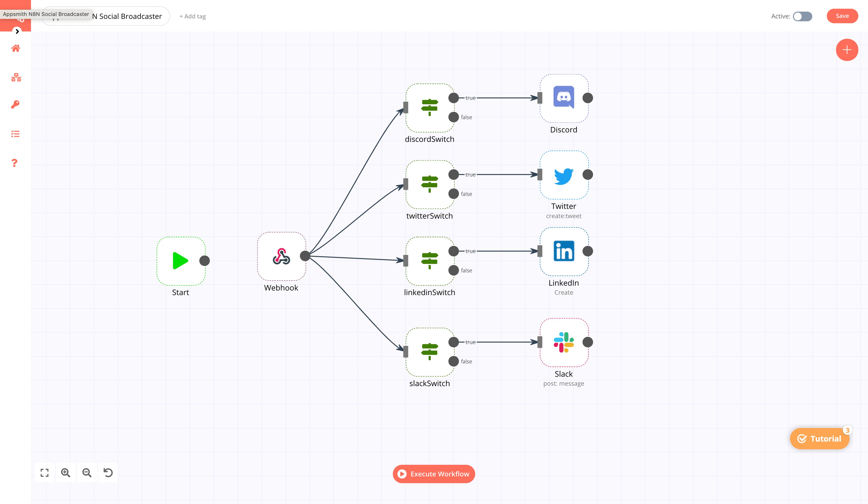Open Executions list icon in sidebar
Image resolution: width=868 pixels, height=504 pixels.
(x=15, y=134)
